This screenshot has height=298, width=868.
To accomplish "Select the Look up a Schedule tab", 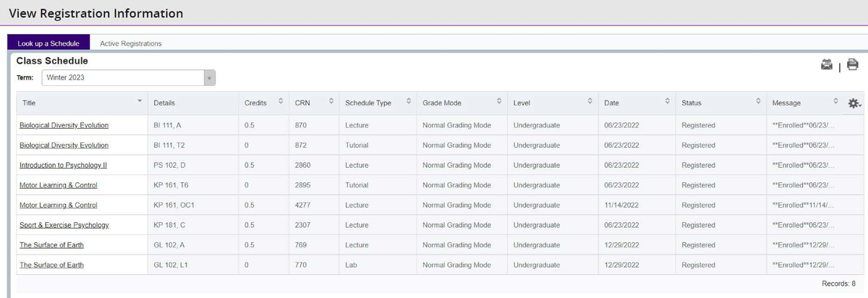I will pos(48,43).
